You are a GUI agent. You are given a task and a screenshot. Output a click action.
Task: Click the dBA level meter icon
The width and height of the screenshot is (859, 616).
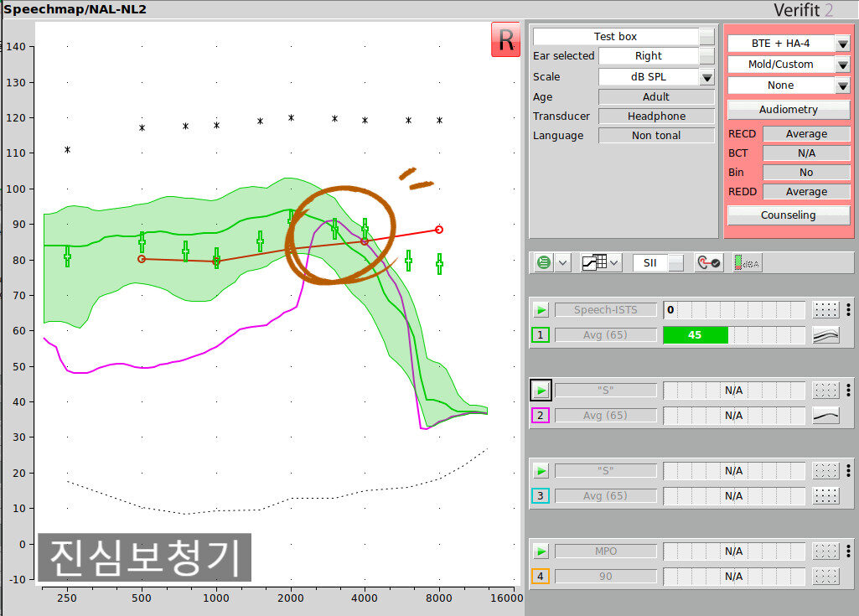(747, 262)
